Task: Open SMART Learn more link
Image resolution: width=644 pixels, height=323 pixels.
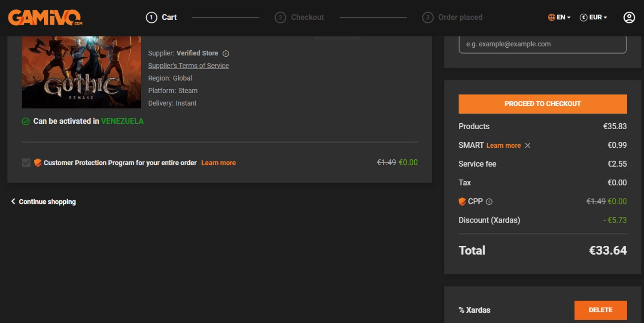Action: [x=504, y=146]
